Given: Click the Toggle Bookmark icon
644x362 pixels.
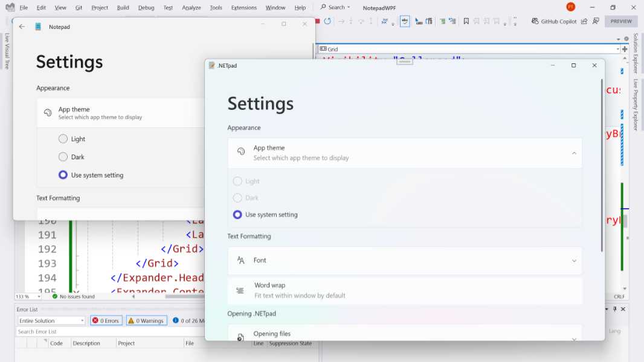Looking at the screenshot, I should coord(466,21).
